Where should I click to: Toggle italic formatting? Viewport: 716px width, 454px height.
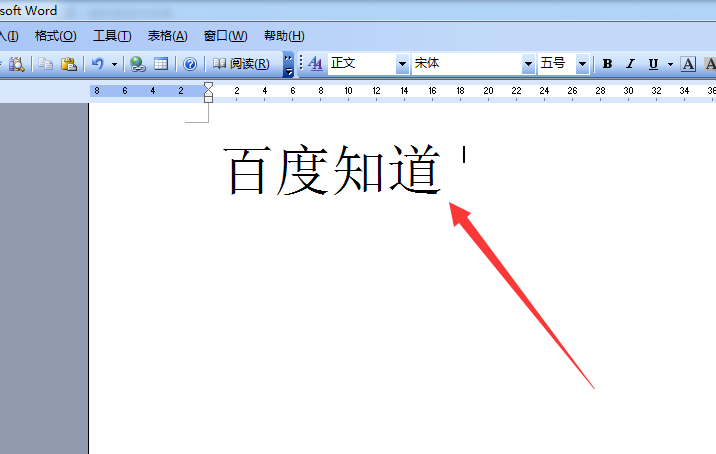[631, 64]
